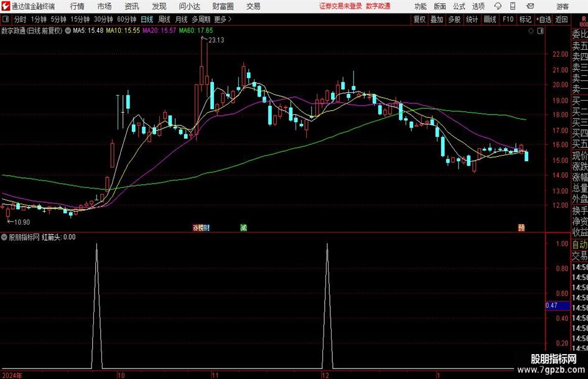Click the mobile phone icon
The image size is (588, 379).
point(513,6)
